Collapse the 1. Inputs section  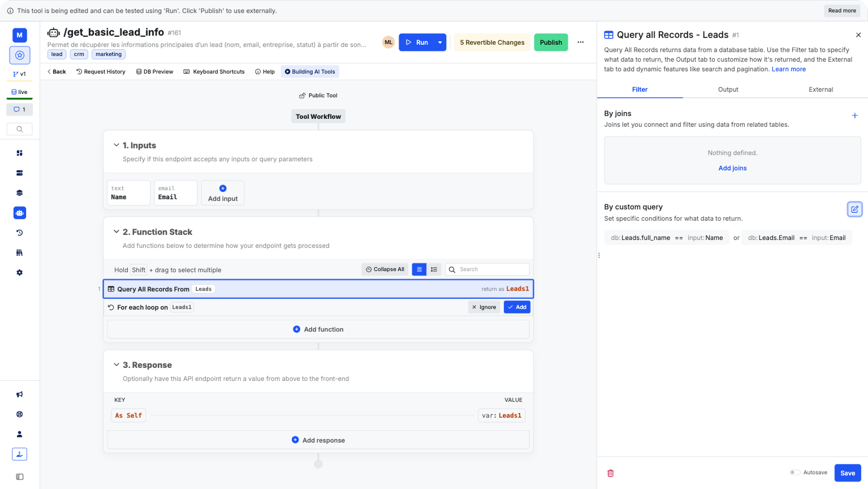click(x=116, y=145)
